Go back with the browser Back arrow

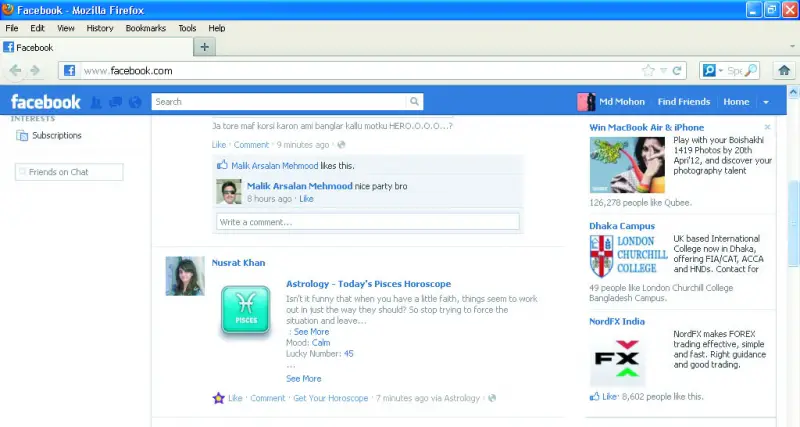click(x=15, y=70)
